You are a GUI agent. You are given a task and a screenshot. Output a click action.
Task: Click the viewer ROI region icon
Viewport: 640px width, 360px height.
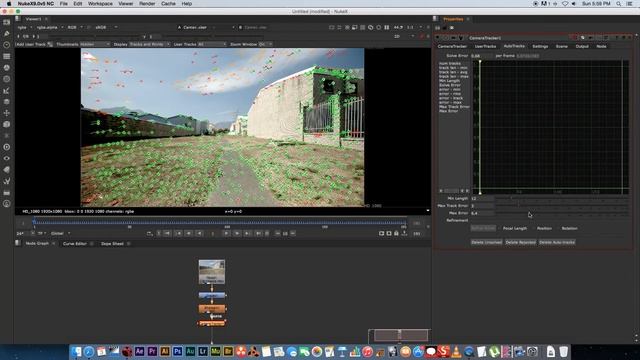click(355, 27)
